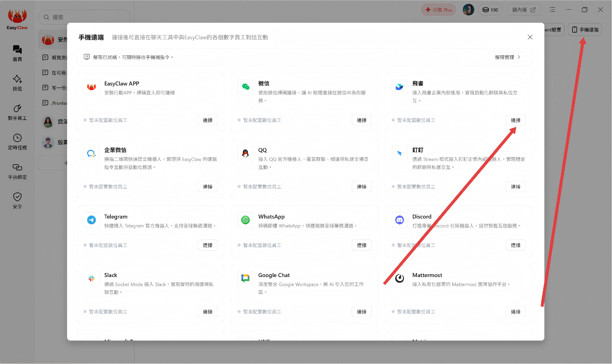612x364 pixels.
Task: Go to 首頁 in the sidebar
Action: [17, 53]
